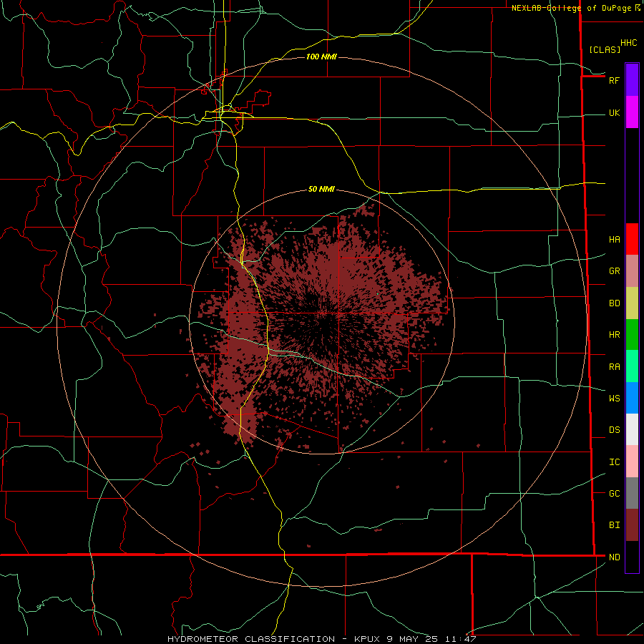The image size is (644, 644).
Task: Click the HA legend label
Action: point(614,240)
